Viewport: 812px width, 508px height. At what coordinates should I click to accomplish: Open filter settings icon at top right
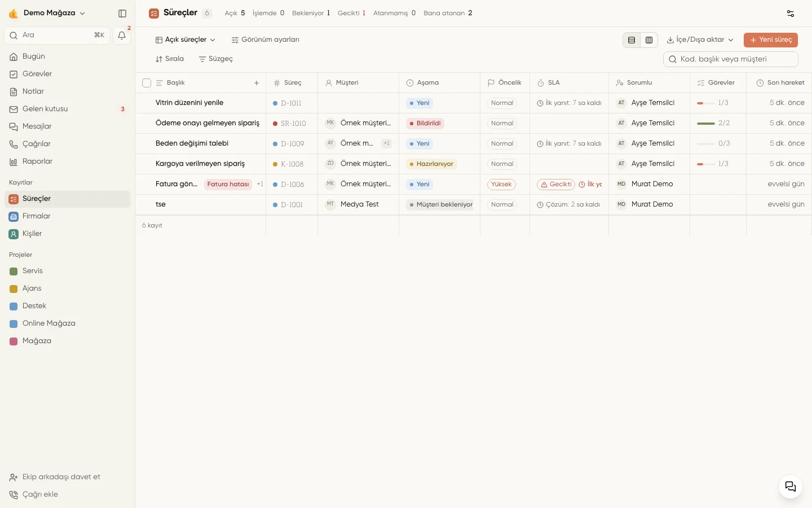click(791, 14)
